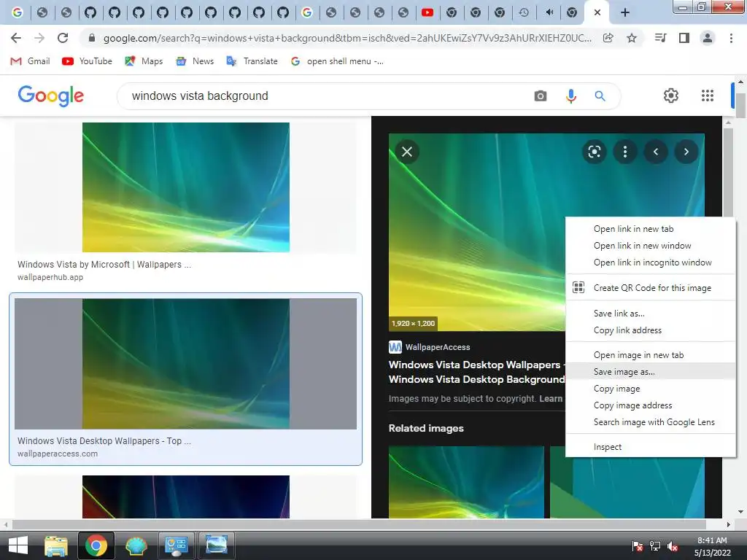Open Google quick settings gear
This screenshot has height=560, width=747.
(x=671, y=96)
